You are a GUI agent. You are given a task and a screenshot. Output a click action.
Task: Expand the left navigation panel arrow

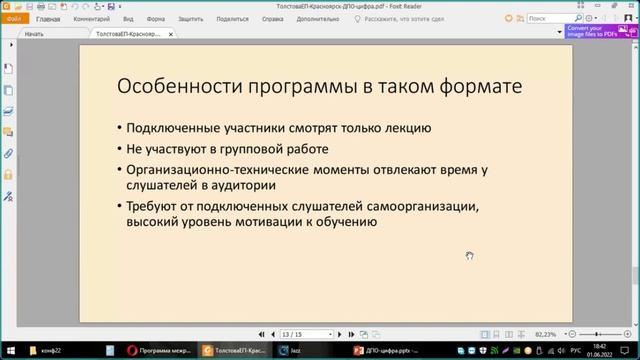[11, 44]
